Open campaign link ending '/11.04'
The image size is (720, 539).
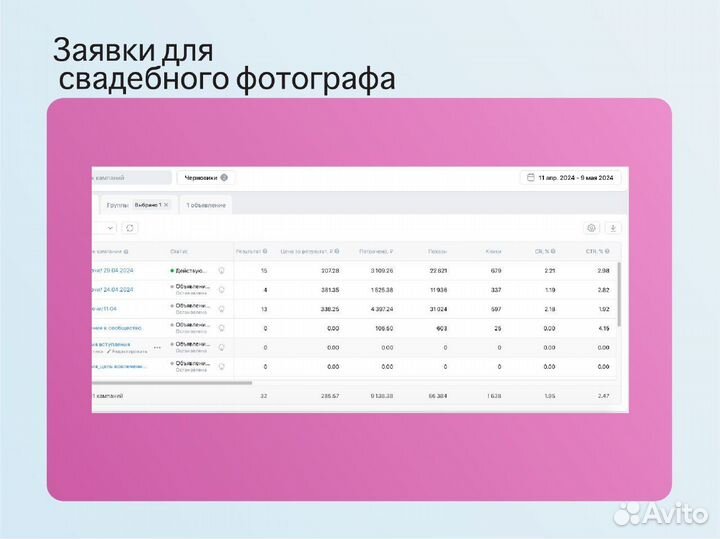105,309
